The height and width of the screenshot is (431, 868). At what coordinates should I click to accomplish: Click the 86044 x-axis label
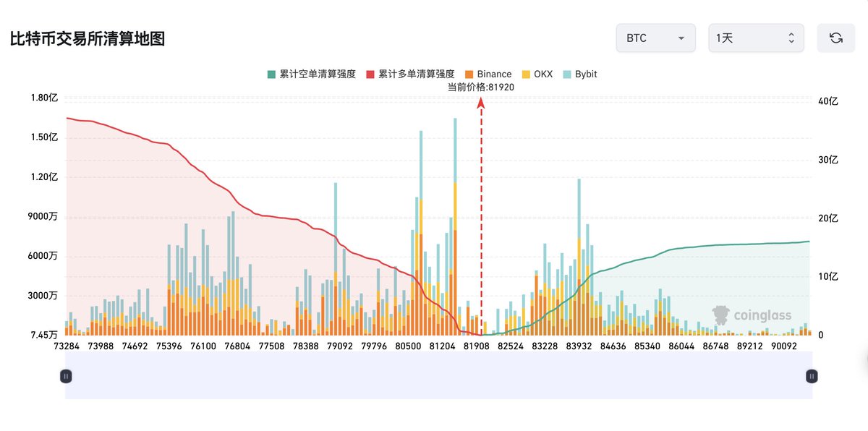tap(681, 346)
